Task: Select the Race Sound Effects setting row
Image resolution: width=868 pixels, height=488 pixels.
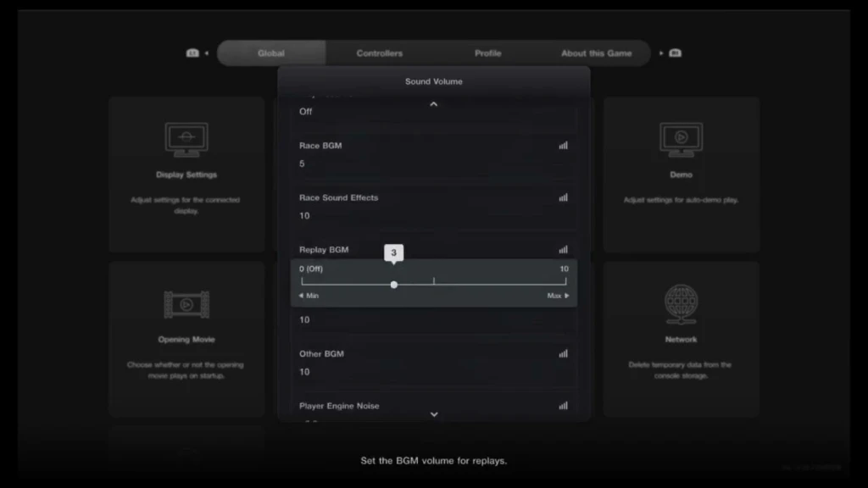Action: point(433,207)
